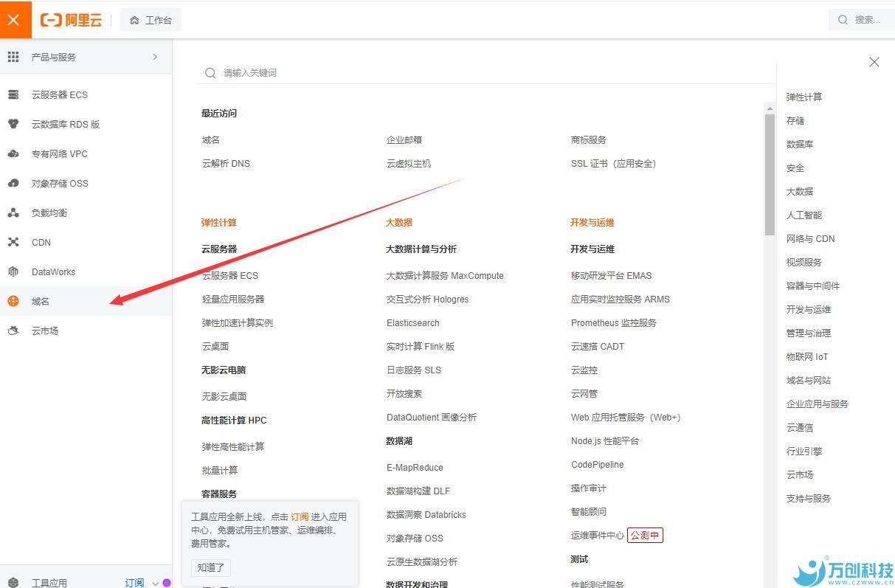
Task: Close the menu with orange X button
Action: coord(13,20)
